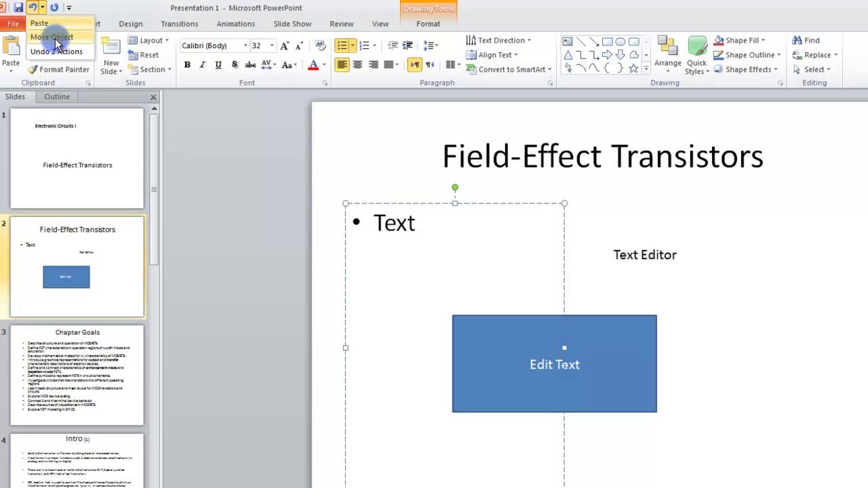
Task: Open the Section dropdown
Action: click(149, 69)
